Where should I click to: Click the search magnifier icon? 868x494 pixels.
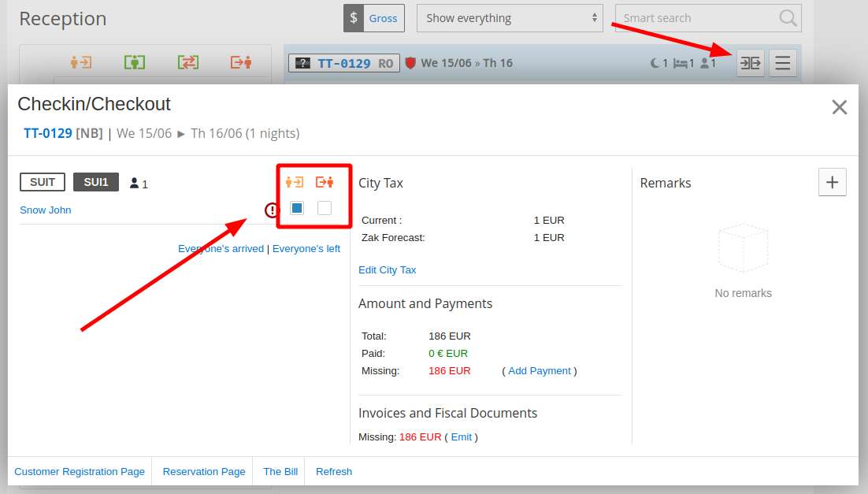coord(787,18)
